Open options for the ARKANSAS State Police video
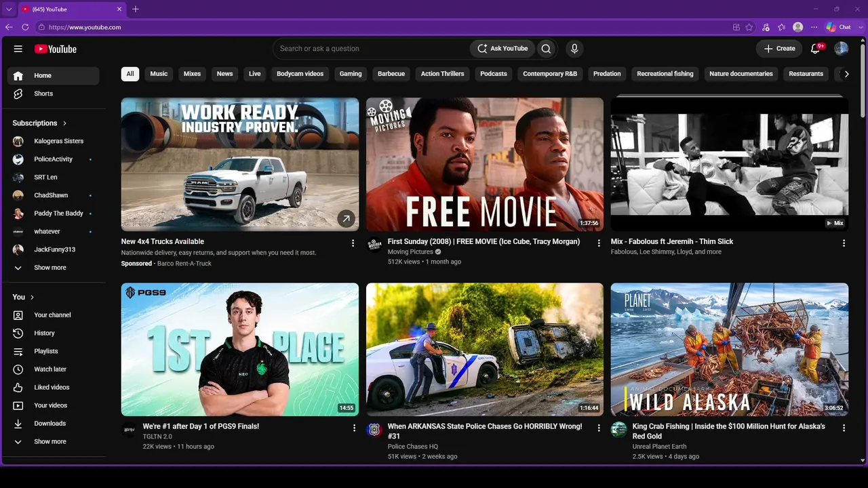Viewport: 868px width, 488px height. tap(599, 428)
